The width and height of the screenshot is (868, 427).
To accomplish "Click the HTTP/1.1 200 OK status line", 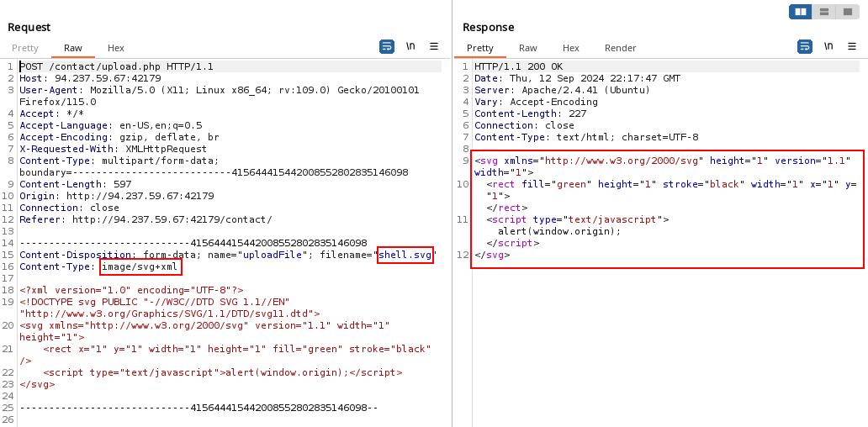I will (518, 67).
